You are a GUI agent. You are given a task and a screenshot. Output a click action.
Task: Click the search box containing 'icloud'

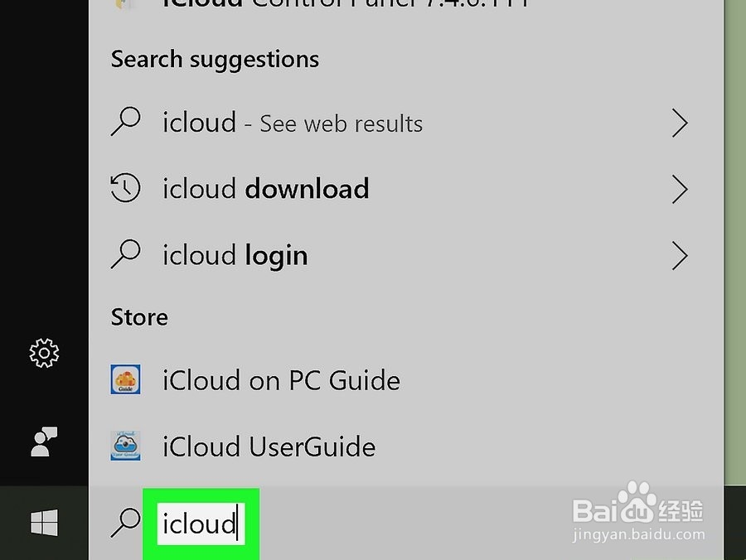[201, 524]
